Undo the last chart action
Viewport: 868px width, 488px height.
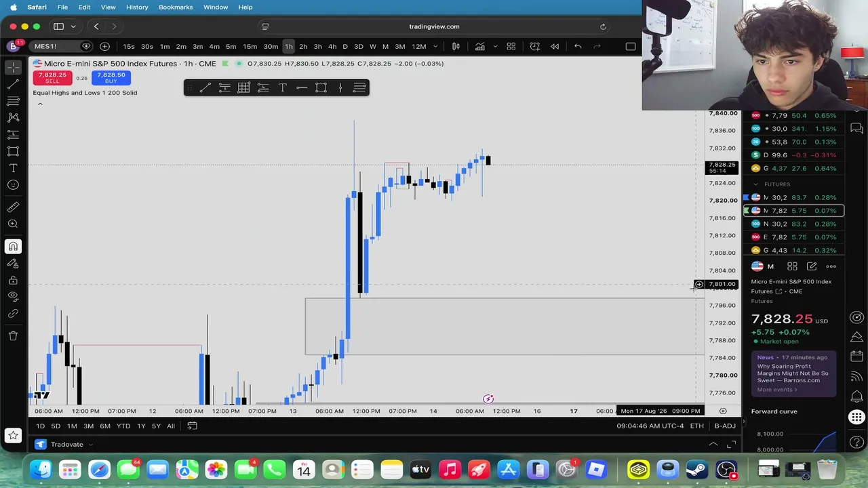[578, 46]
